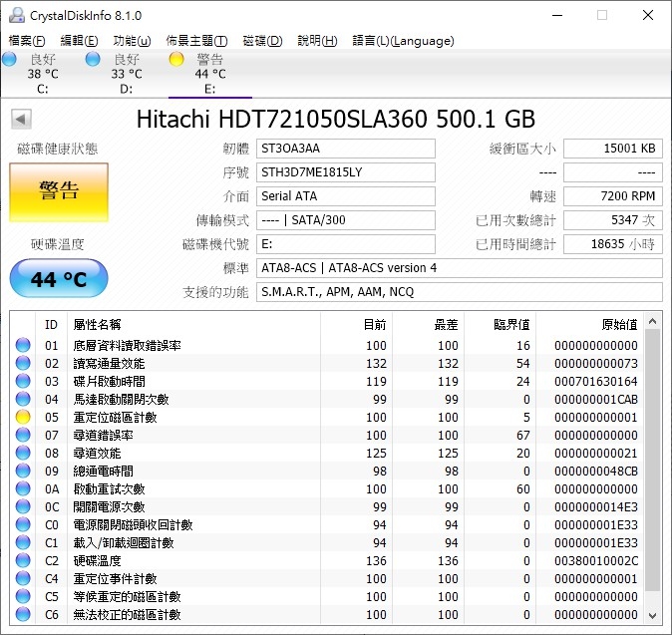Open the 說明(H) menu
Screen dimensions: 672x635
coord(318,41)
